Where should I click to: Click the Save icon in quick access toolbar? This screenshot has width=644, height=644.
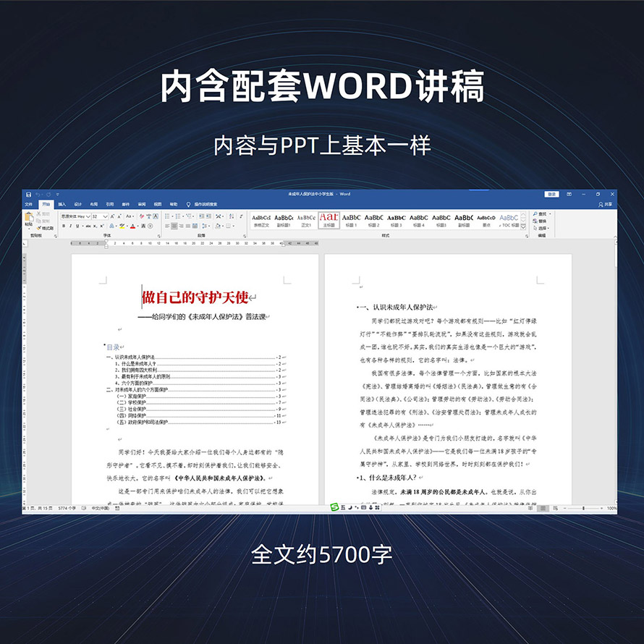(x=28, y=194)
